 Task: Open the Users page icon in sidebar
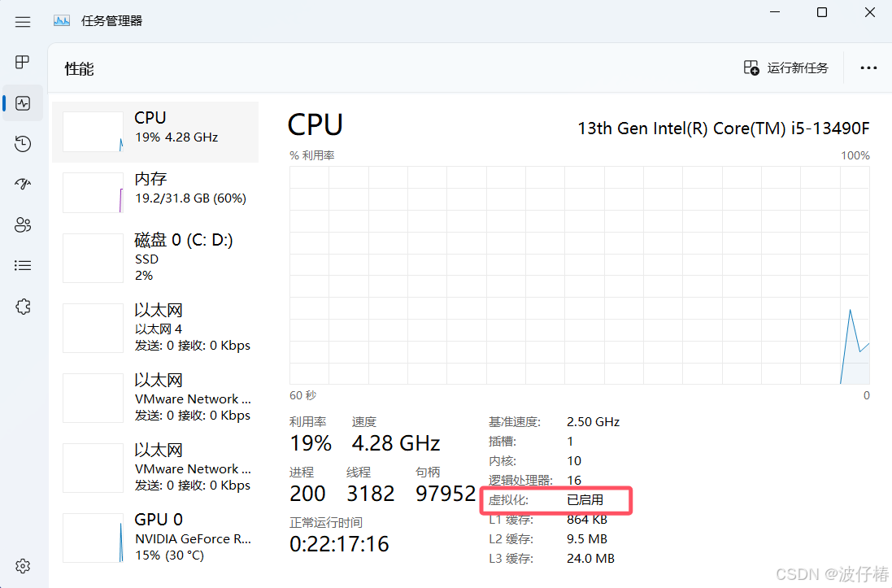click(x=23, y=224)
